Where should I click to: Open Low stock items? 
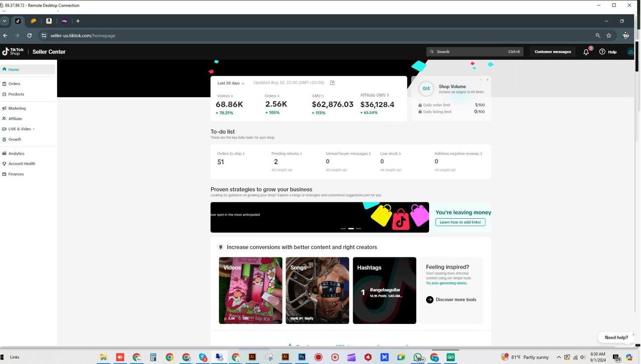tap(390, 154)
